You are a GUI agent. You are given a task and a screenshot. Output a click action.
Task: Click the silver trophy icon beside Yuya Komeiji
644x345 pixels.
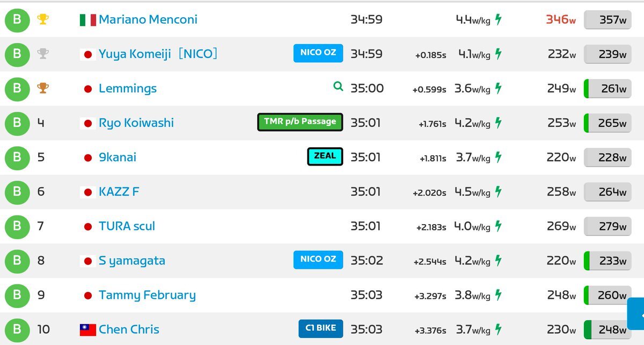coord(43,54)
